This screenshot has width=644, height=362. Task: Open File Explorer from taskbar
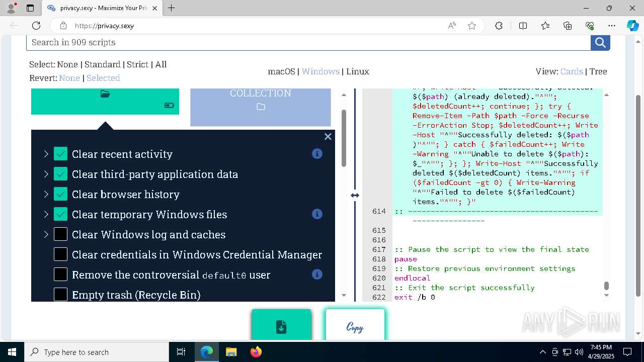pos(231,352)
